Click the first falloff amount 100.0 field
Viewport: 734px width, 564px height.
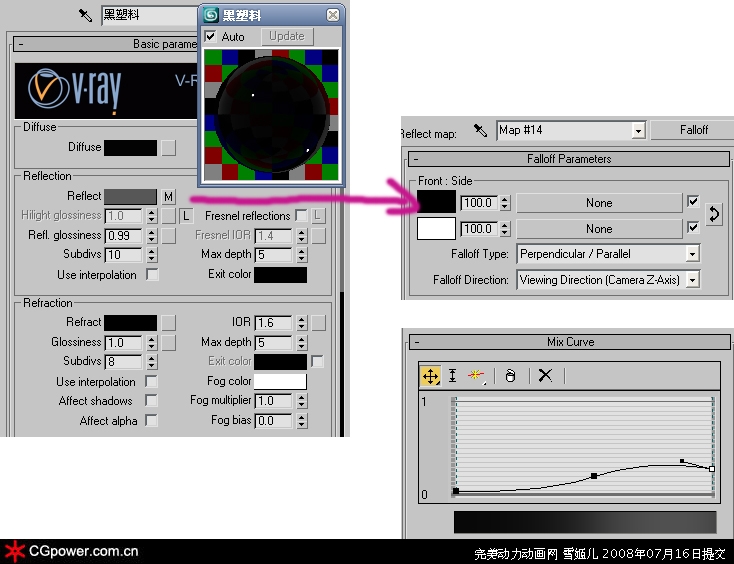coord(479,203)
